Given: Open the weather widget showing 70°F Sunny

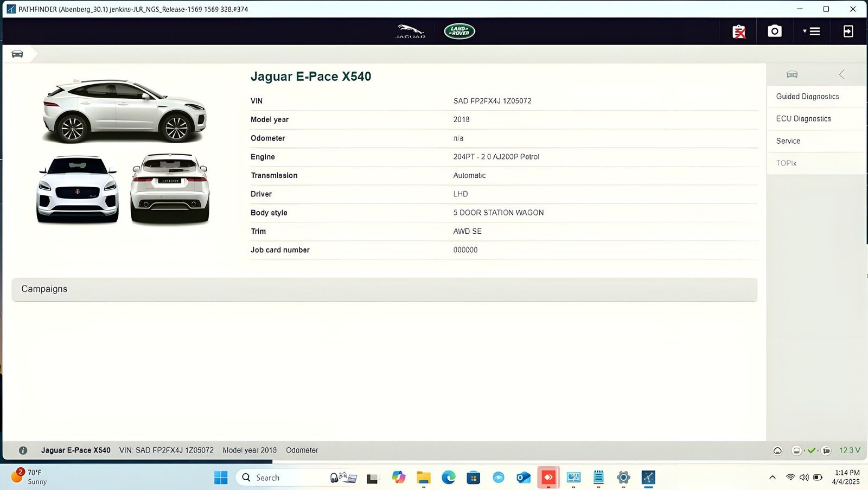Looking at the screenshot, I should (29, 477).
